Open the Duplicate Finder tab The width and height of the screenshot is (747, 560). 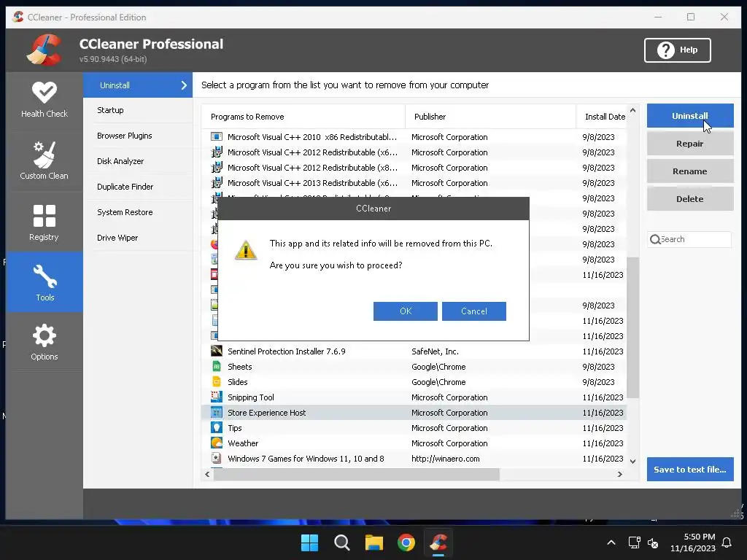tap(138, 187)
